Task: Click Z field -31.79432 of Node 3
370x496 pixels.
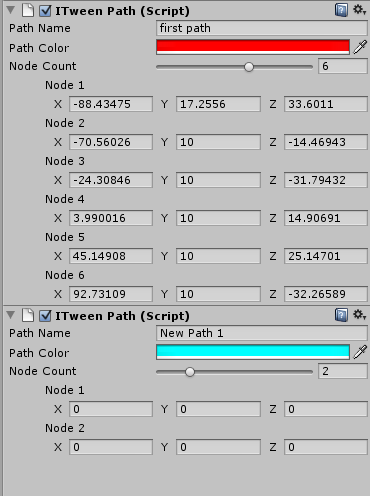Action: click(326, 180)
